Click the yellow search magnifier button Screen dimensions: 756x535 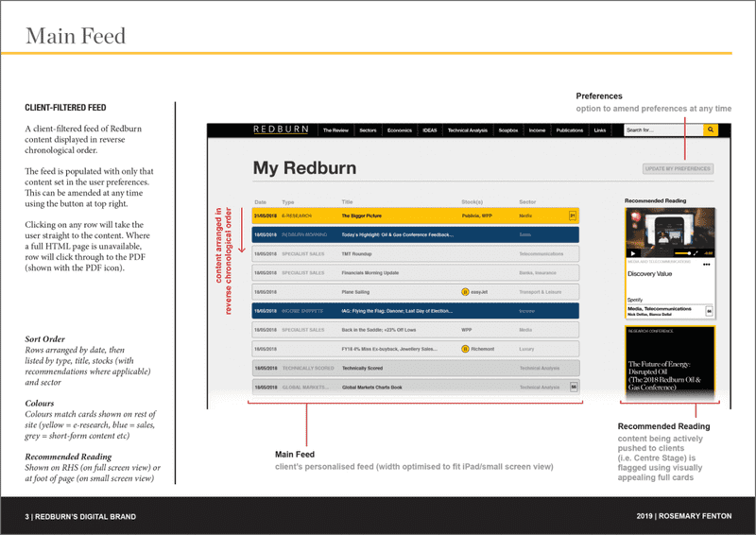point(711,129)
